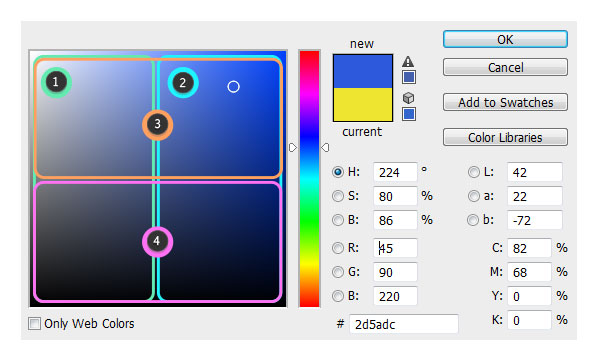The width and height of the screenshot is (600, 362).
Task: Select the L lightness radio button
Action: point(473,172)
